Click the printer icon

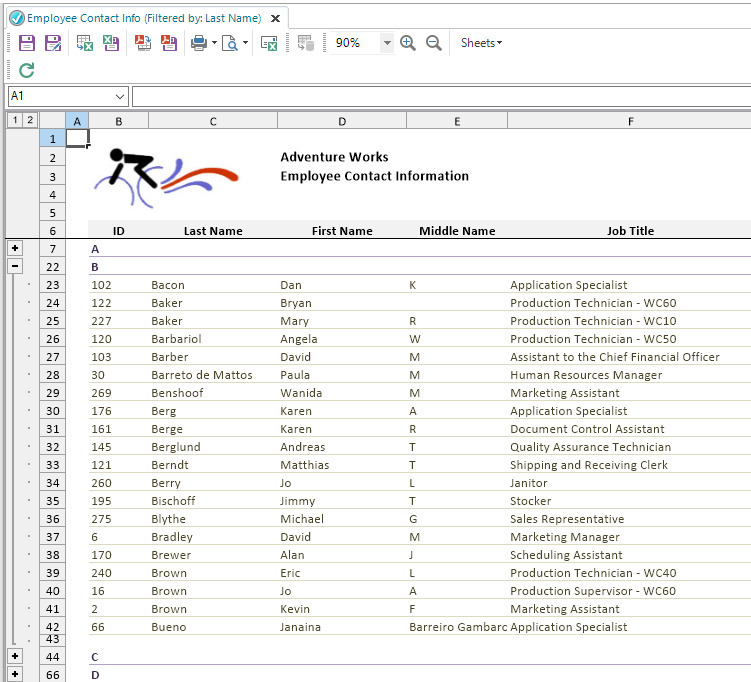199,43
